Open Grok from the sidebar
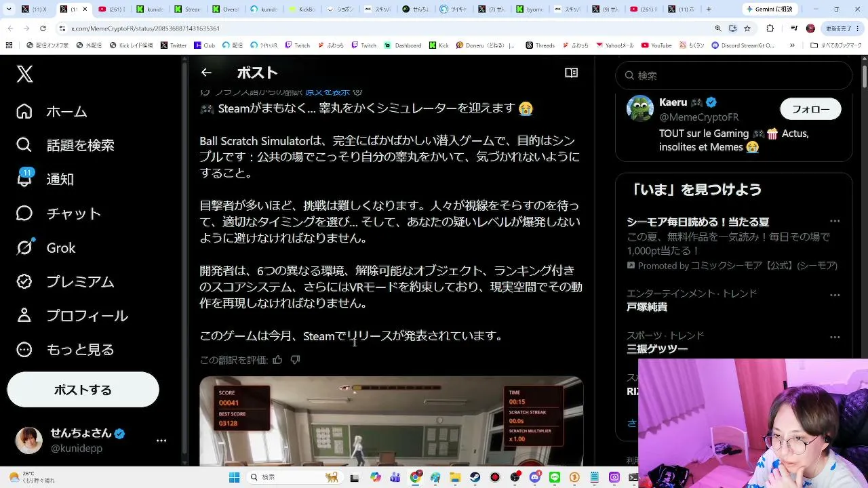Viewport: 868px width, 488px height. [45, 247]
